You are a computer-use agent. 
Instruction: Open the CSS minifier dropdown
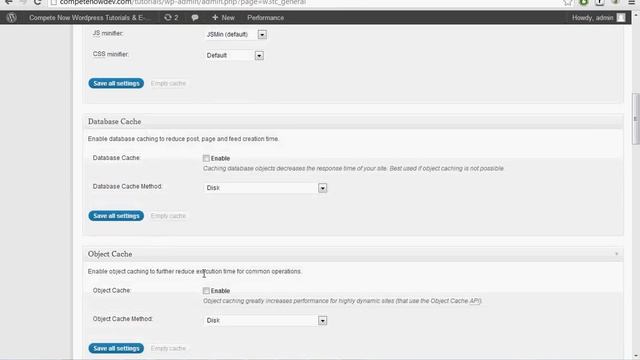(x=234, y=55)
